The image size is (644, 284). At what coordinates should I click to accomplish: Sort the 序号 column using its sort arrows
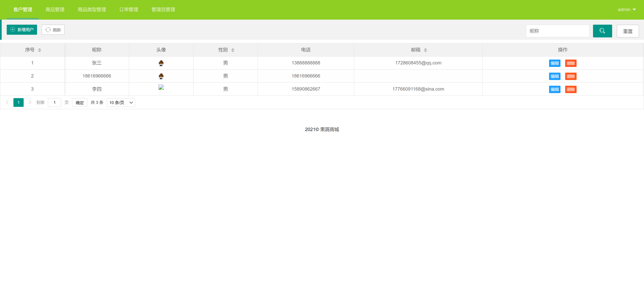coord(40,50)
